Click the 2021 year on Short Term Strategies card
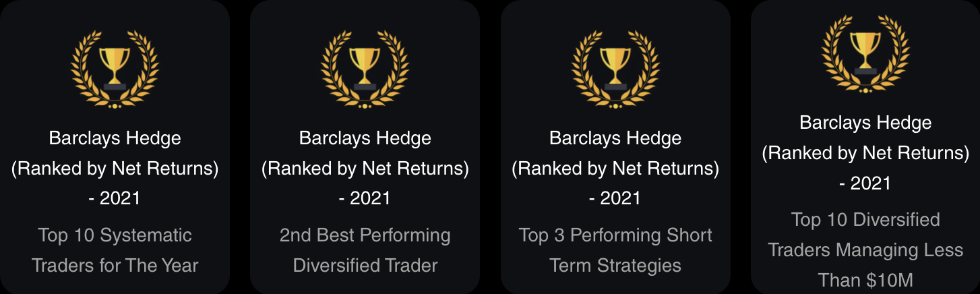This screenshot has height=294, width=980. pyautogui.click(x=620, y=198)
